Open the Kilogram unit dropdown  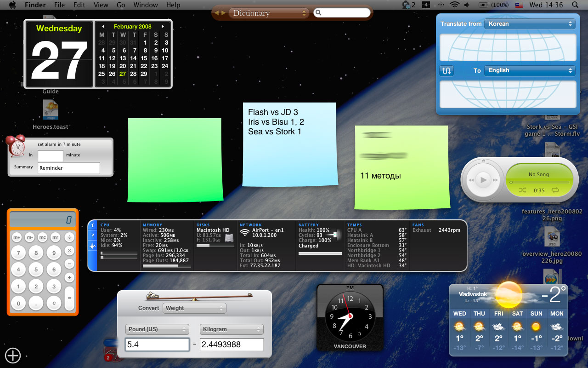click(x=232, y=329)
